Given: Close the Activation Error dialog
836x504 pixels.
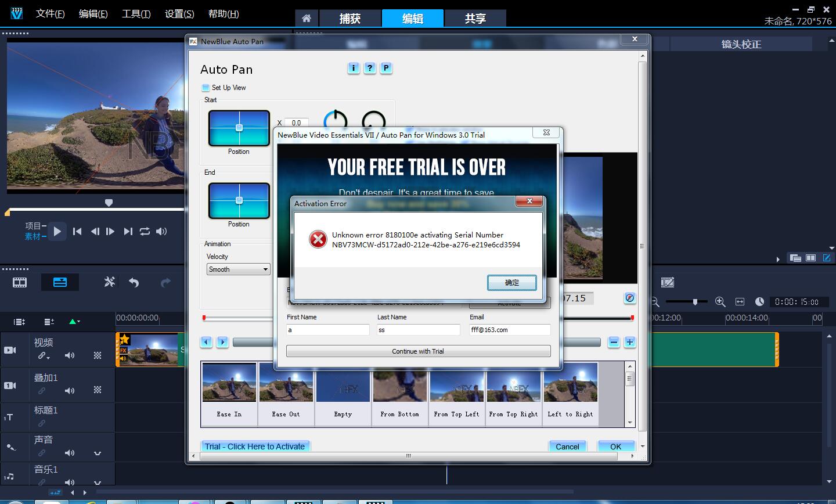Looking at the screenshot, I should pos(529,201).
